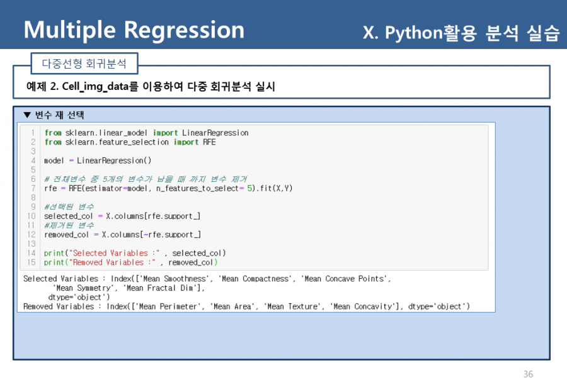The width and height of the screenshot is (567, 392).
Task: Click the 'selected_col = X.columns[rfe.support_]' line
Action: [122, 216]
